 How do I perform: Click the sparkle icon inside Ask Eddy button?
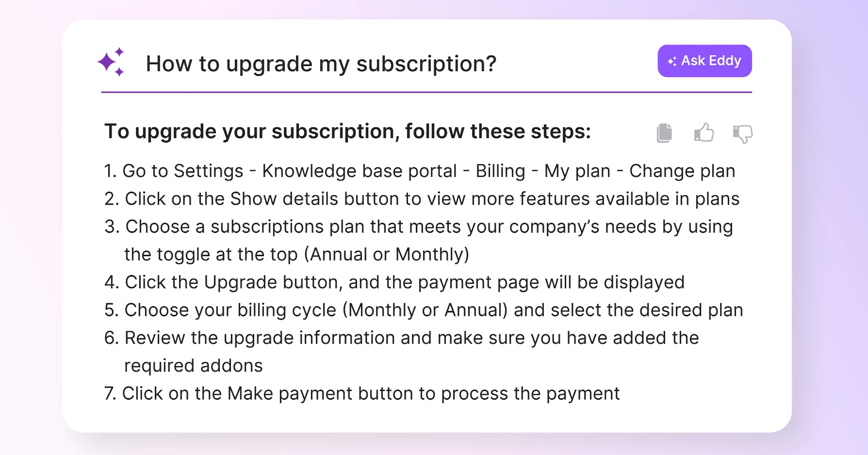click(x=672, y=61)
